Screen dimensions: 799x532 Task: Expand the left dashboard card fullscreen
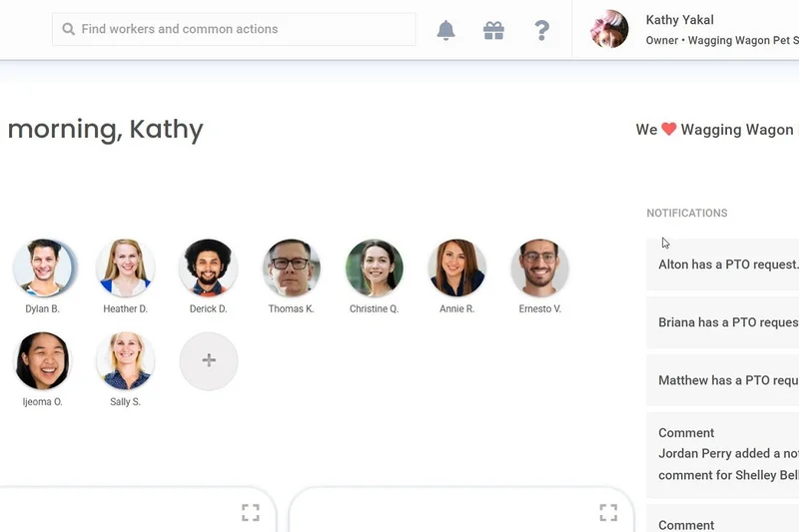251,512
